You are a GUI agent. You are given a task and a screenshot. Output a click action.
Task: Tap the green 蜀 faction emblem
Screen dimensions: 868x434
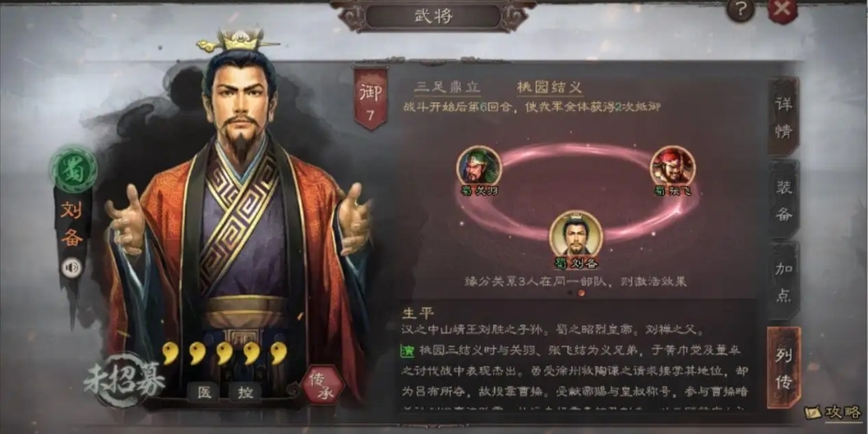73,170
